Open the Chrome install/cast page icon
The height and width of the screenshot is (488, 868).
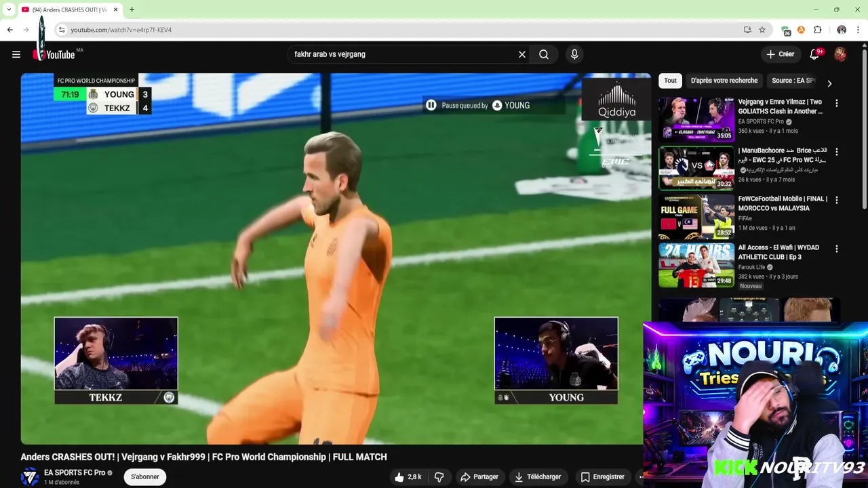[747, 30]
